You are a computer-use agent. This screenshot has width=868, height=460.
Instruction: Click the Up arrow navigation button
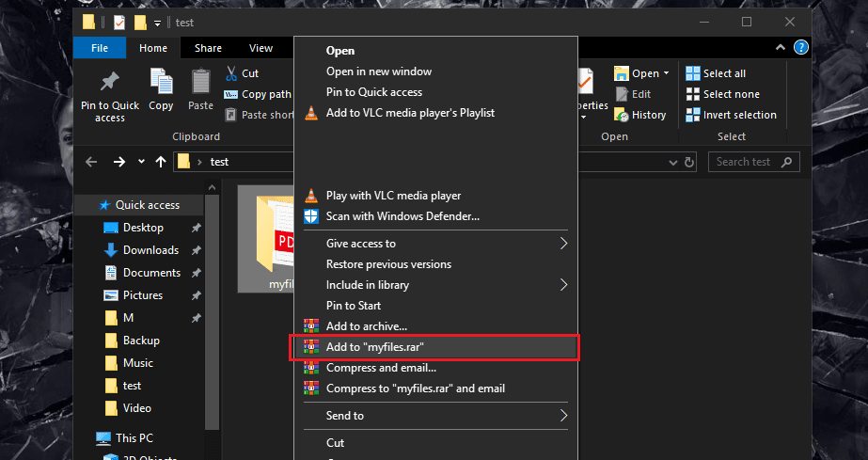click(x=161, y=162)
